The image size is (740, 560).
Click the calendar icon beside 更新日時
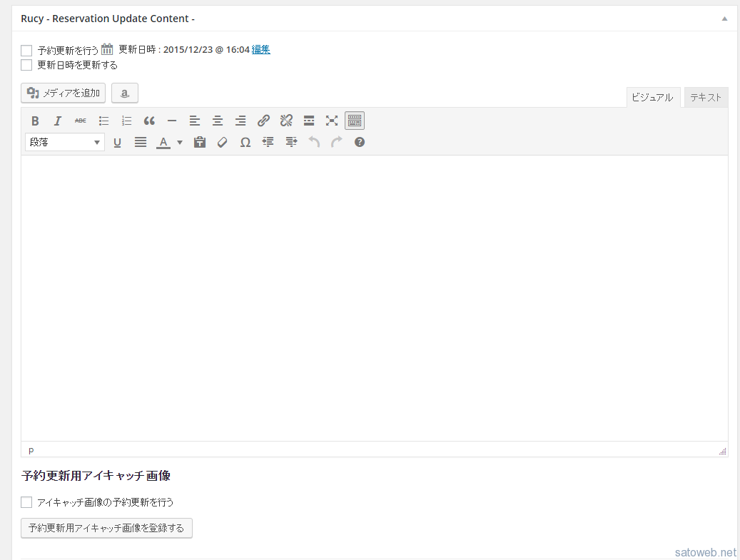tap(107, 49)
